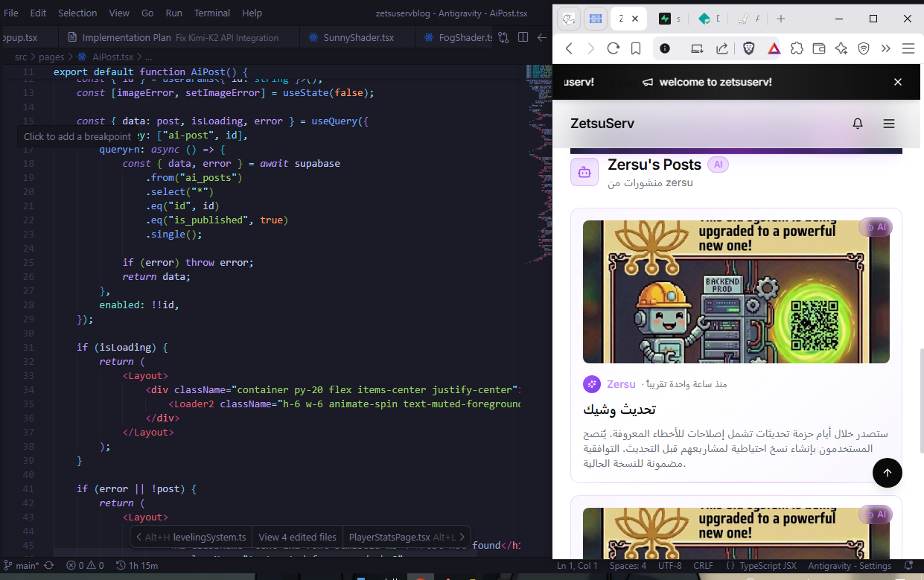Open the Brave Wallet icon
924x580 pixels.
(819, 48)
